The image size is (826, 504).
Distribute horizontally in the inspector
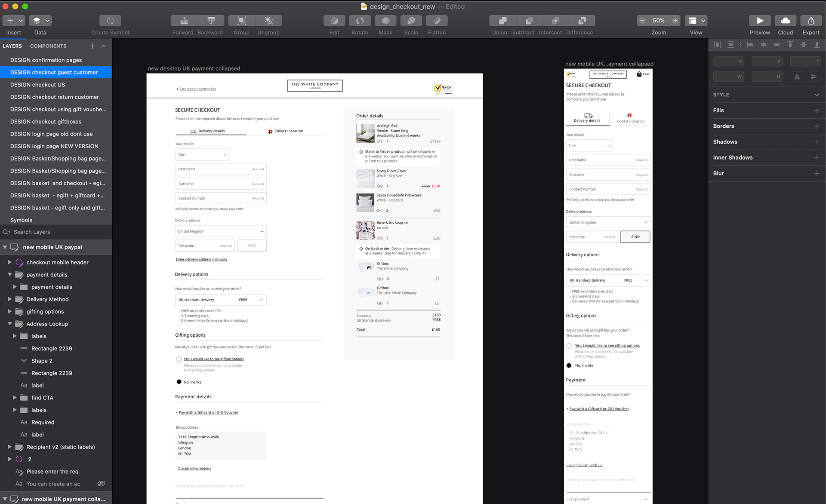[717, 44]
